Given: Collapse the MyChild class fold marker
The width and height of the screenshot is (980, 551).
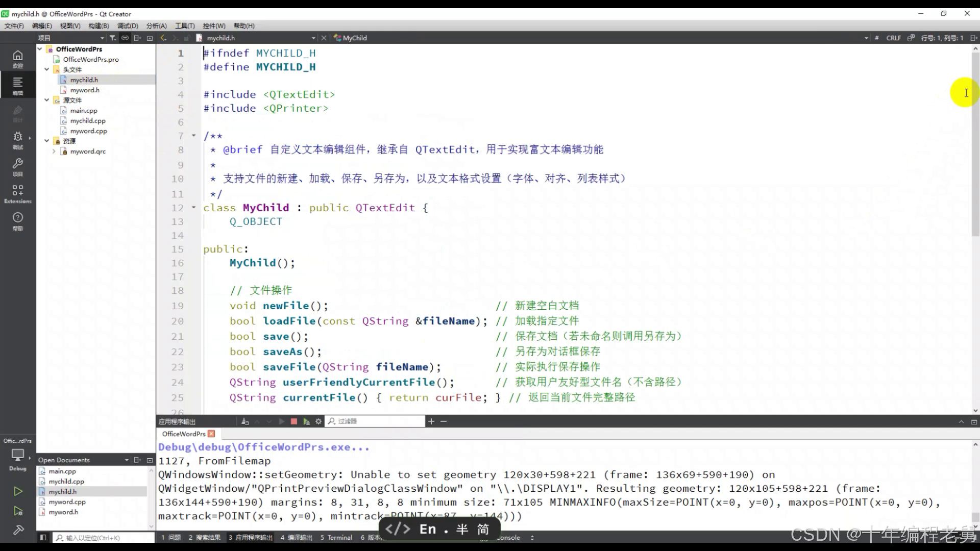Looking at the screenshot, I should coord(193,208).
